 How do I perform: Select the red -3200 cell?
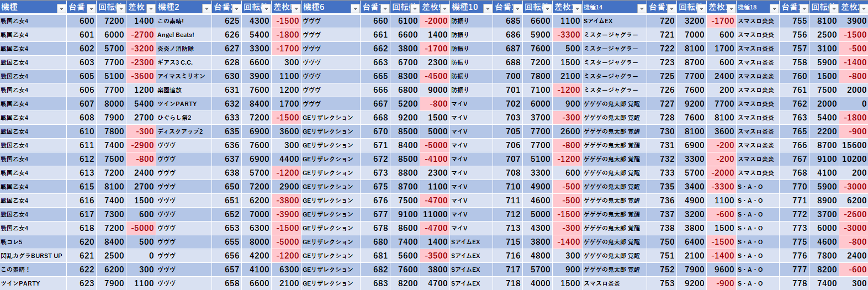(x=141, y=49)
